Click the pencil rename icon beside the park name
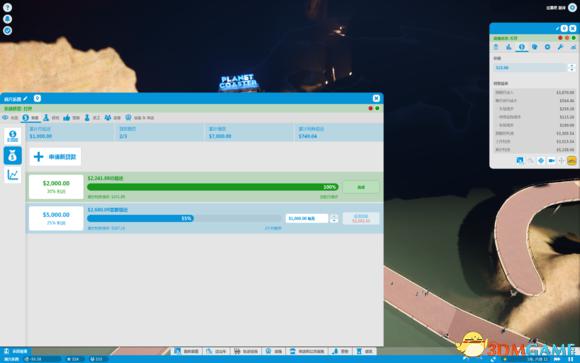 25,98
